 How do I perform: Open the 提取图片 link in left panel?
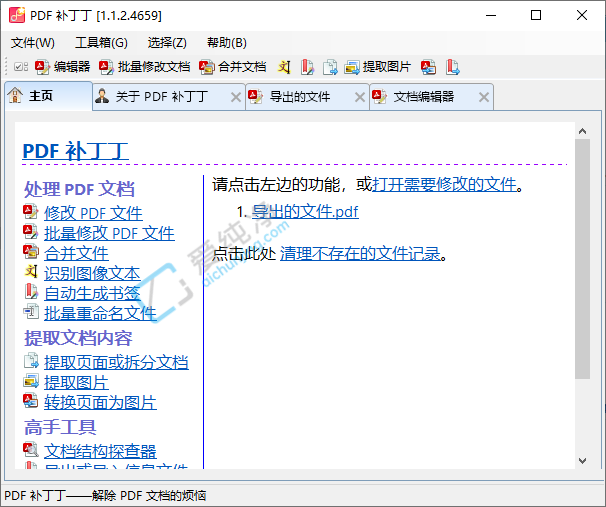pyautogui.click(x=76, y=383)
